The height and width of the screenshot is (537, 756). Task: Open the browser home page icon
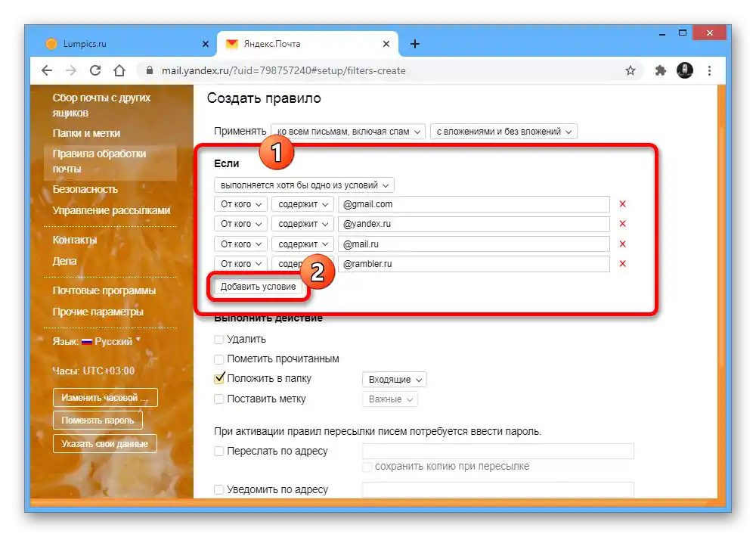[119, 71]
